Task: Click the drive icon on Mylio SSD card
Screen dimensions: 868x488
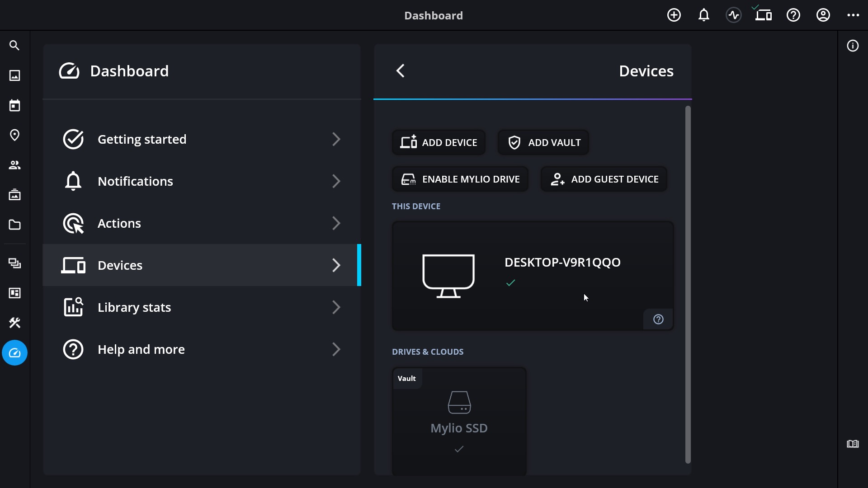Action: click(x=459, y=402)
